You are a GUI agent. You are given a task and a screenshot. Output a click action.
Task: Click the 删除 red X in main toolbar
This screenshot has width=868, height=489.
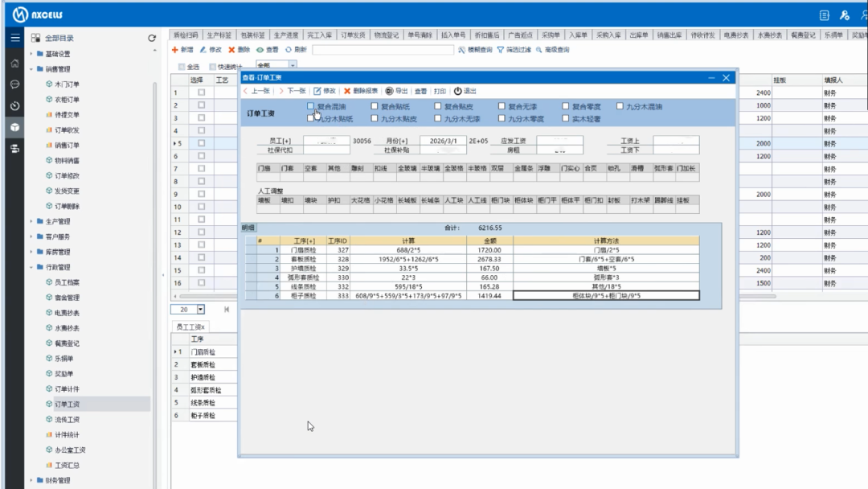coord(231,50)
